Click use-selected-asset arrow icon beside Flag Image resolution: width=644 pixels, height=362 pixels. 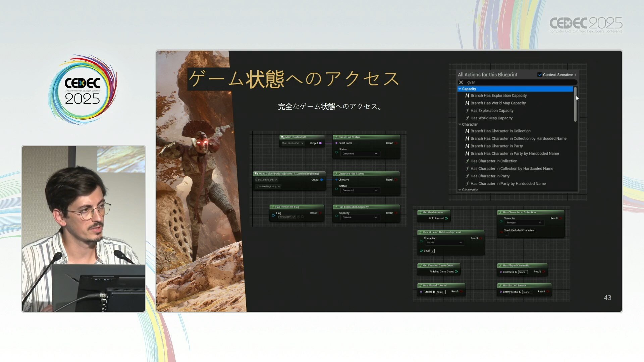[x=299, y=217]
